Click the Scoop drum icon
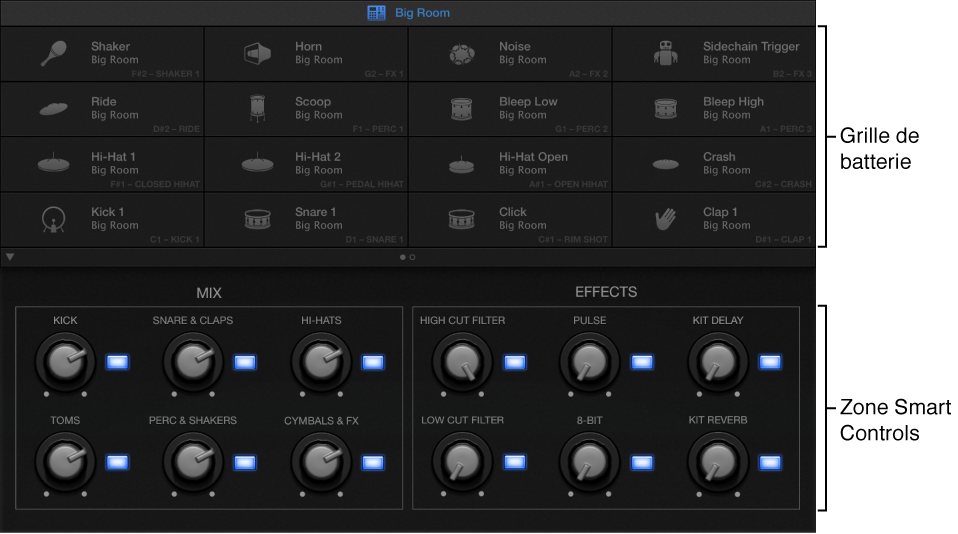Viewport: 958px width, 534px height. coord(257,108)
